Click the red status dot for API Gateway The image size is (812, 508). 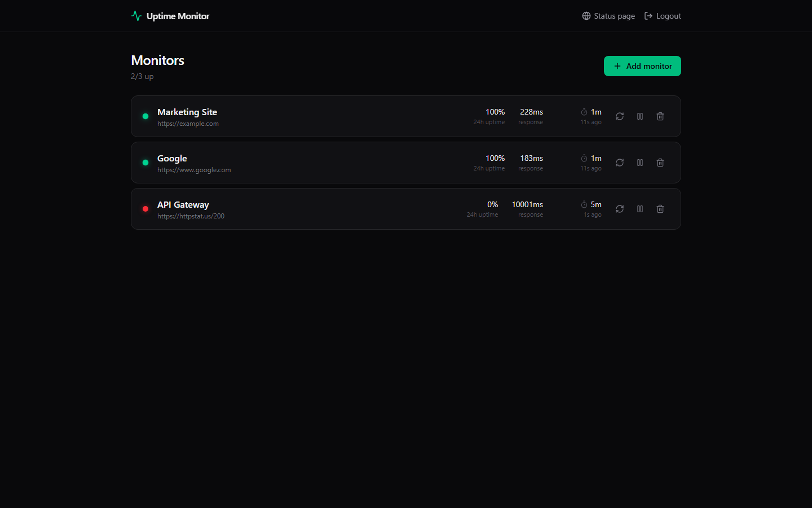click(x=145, y=209)
